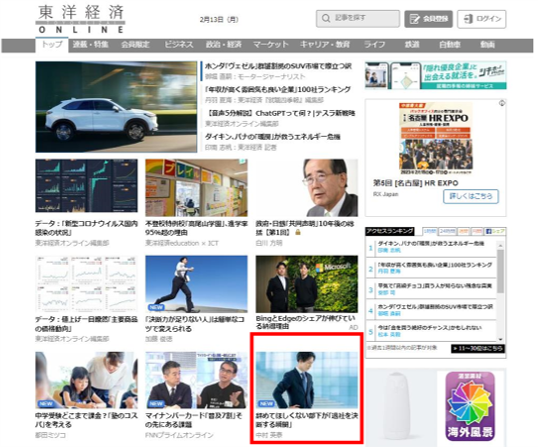Open the running businessman article thumbnail
This screenshot has width=538, height=447.
pos(196,284)
